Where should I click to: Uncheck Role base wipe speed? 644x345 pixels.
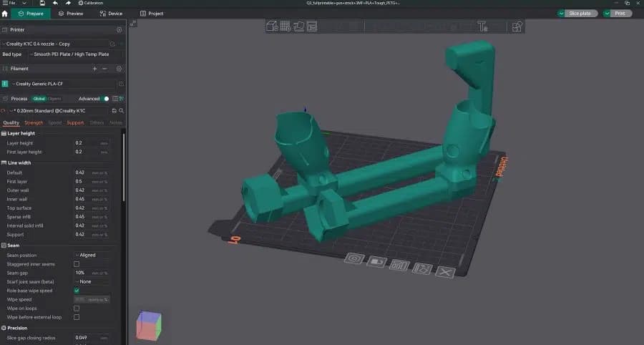(x=77, y=291)
